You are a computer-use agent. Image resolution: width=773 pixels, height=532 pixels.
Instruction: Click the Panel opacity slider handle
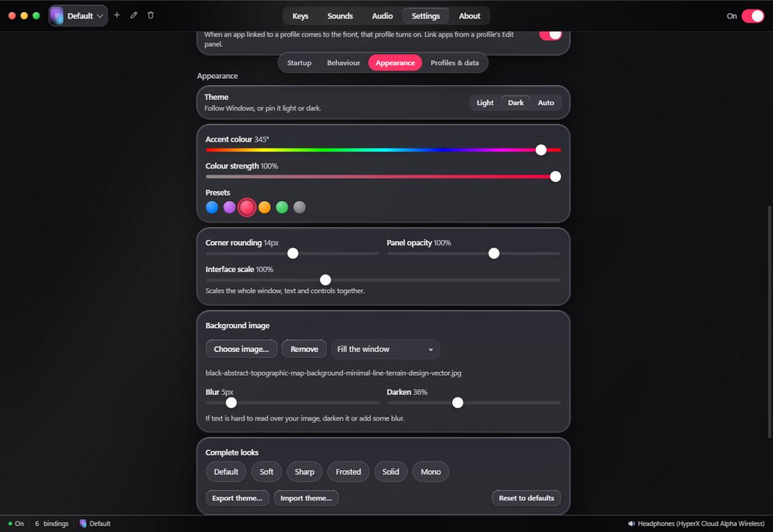click(x=493, y=254)
